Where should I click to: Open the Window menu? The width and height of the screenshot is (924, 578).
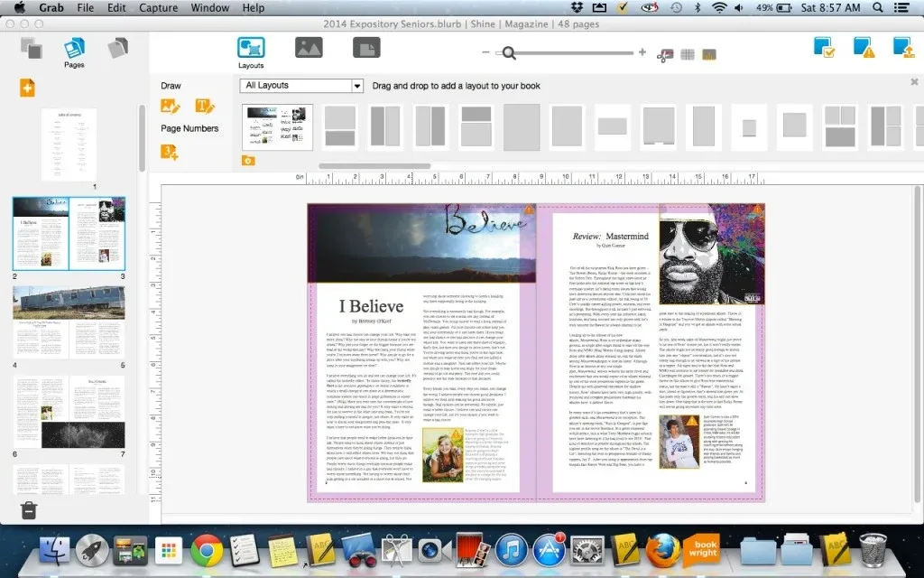209,7
